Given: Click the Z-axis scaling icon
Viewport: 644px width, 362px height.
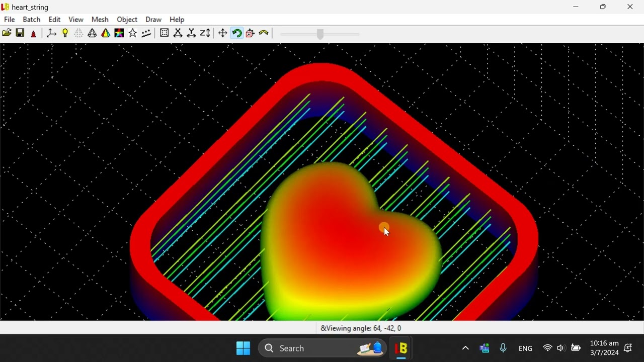Looking at the screenshot, I should [x=205, y=33].
